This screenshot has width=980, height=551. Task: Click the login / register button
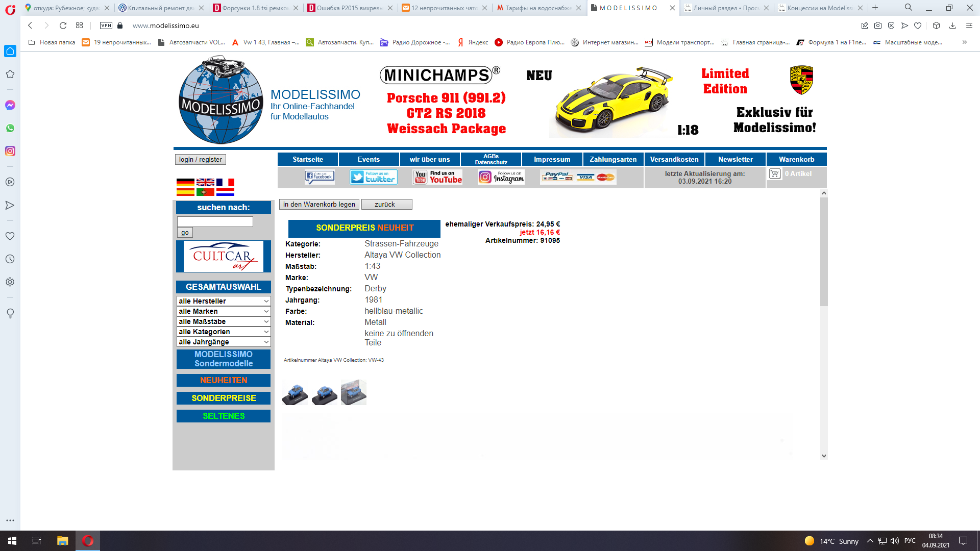200,160
